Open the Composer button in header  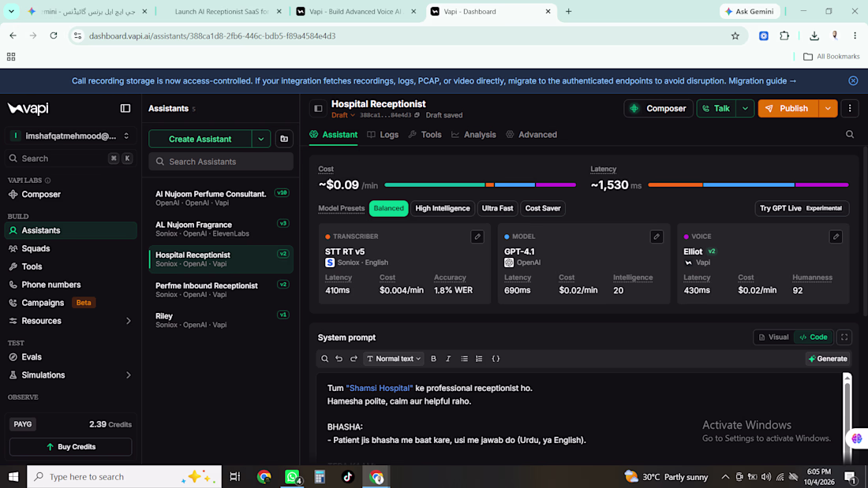[x=658, y=109]
